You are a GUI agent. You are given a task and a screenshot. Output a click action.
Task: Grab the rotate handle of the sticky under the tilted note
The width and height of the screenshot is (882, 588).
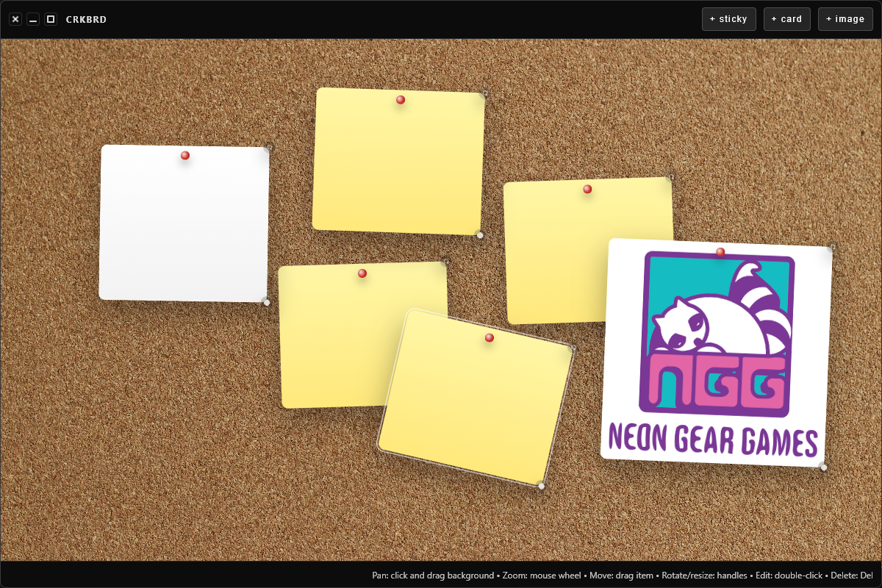tap(445, 262)
